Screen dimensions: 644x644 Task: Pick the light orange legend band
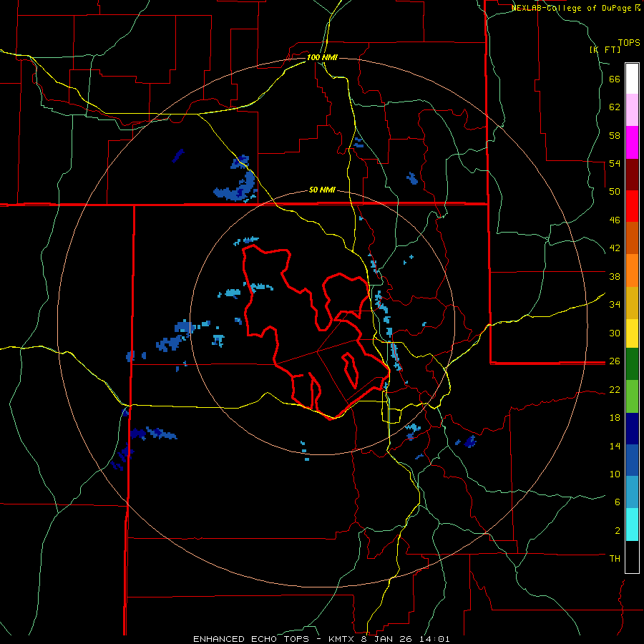pyautogui.click(x=632, y=270)
